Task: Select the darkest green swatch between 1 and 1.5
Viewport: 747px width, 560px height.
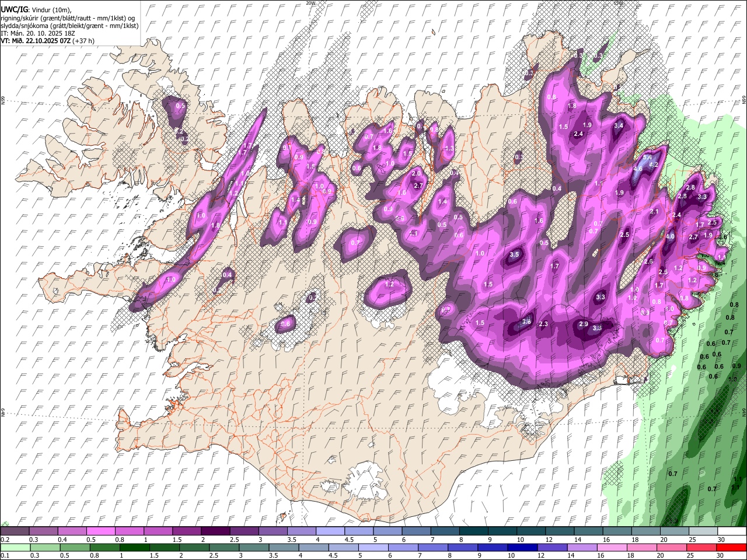Action: point(134,547)
